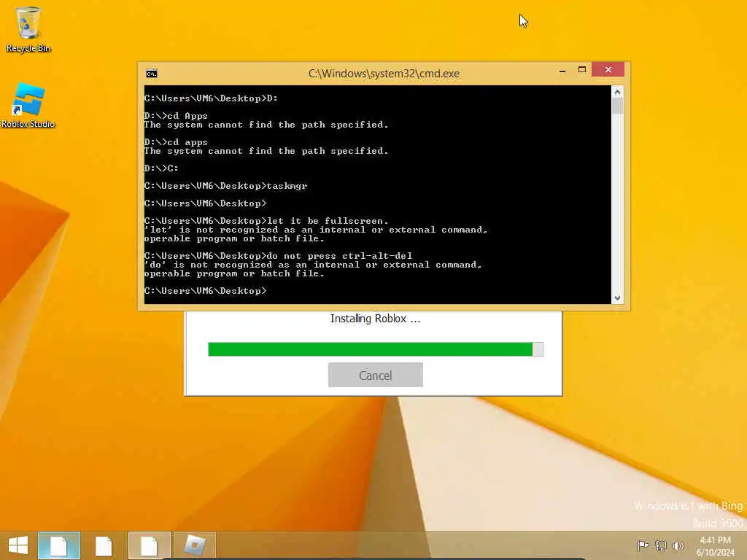The height and width of the screenshot is (560, 747).
Task: Open the Action Center flag tray icon
Action: (643, 545)
